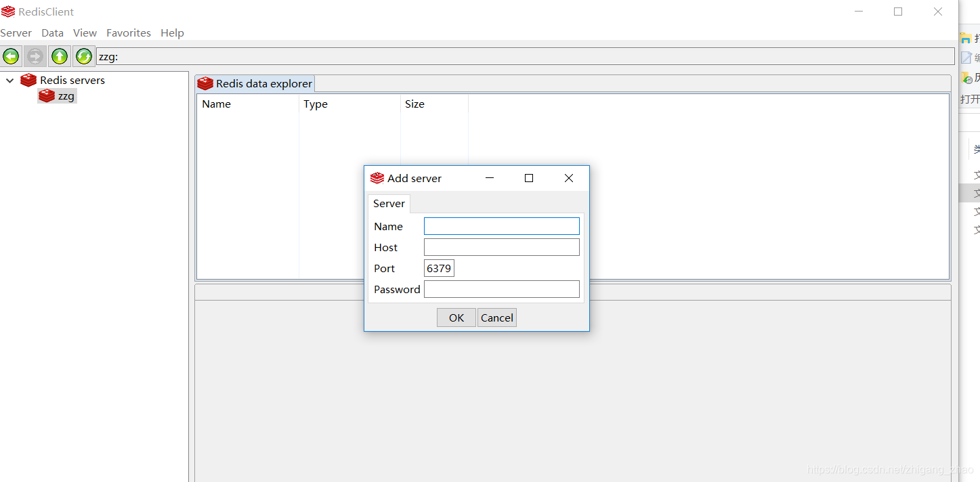980x482 pixels.
Task: Close the Add server dialog
Action: (x=569, y=178)
